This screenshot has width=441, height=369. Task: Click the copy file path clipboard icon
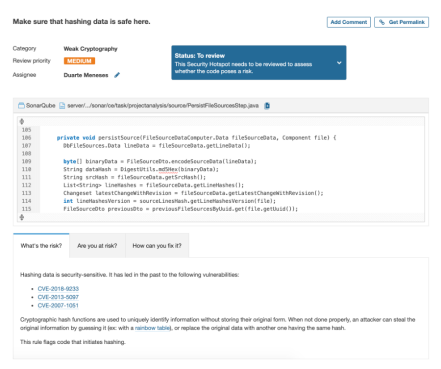coord(267,106)
